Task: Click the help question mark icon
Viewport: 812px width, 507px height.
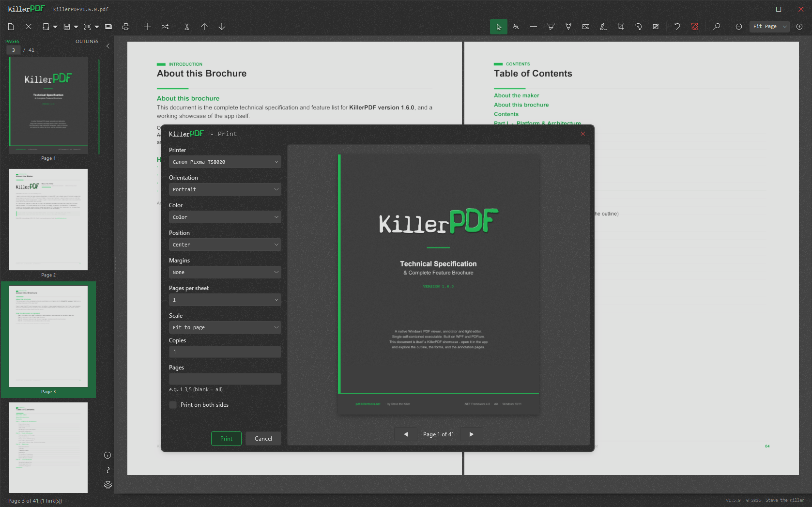Action: (107, 470)
